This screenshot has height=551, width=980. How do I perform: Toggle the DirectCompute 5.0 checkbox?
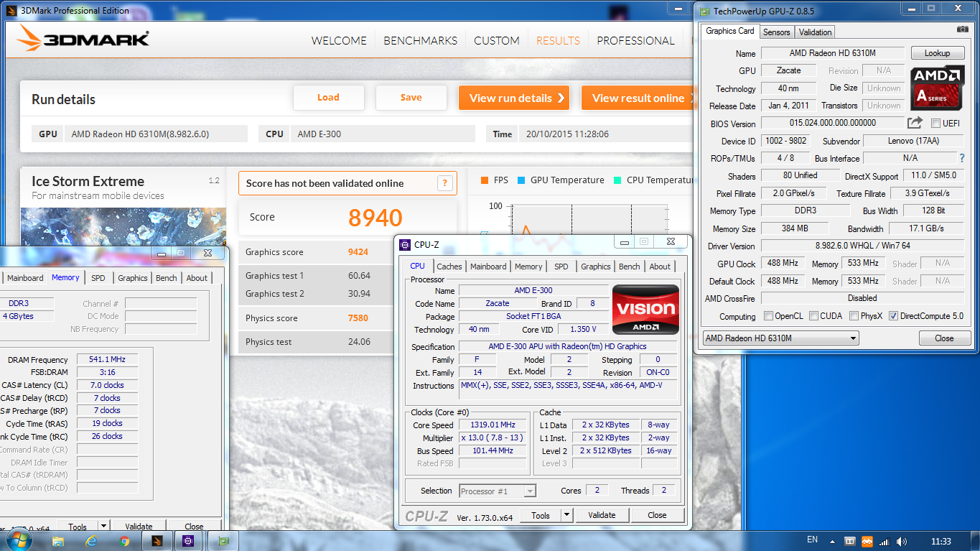coord(893,316)
